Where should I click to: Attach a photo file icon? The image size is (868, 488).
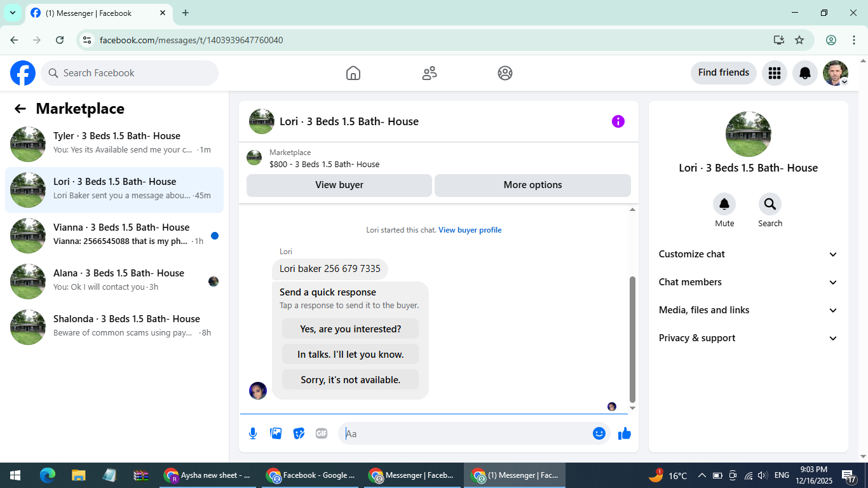coord(276,433)
